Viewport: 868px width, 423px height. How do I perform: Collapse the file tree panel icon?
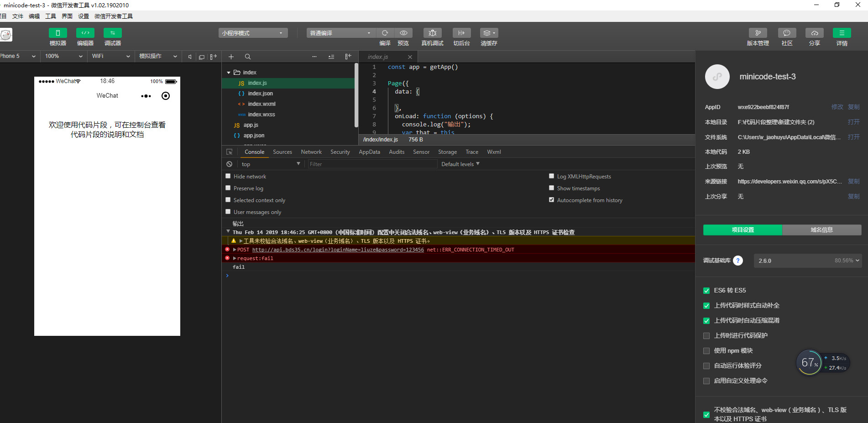coord(348,57)
